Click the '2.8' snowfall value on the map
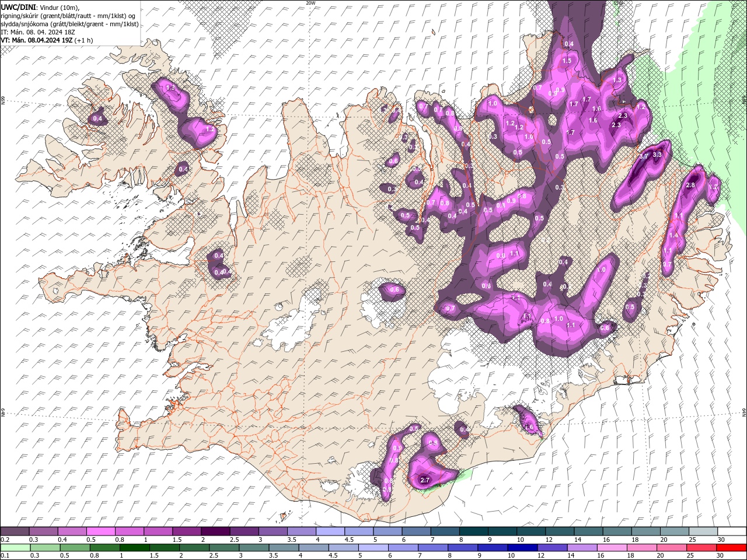This screenshot has height=560, width=747. tap(690, 185)
